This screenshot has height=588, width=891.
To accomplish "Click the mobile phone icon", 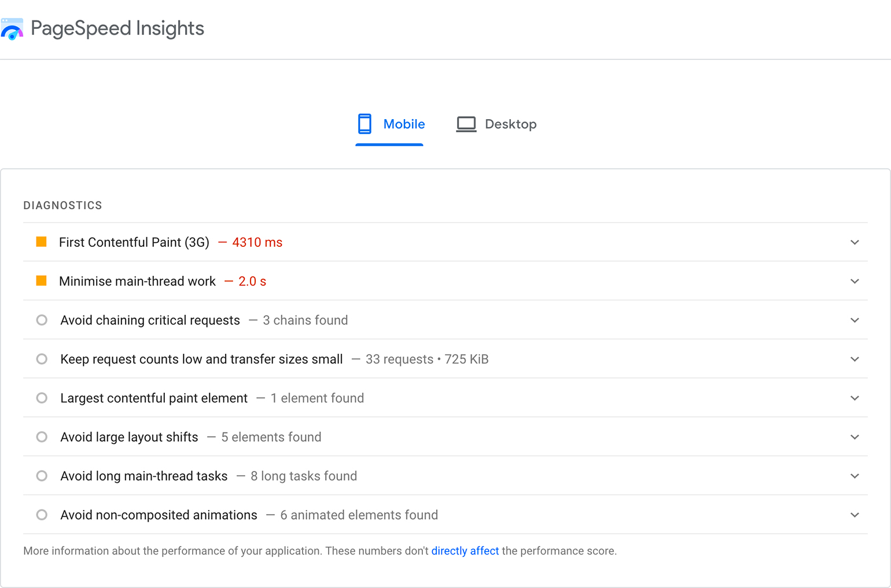I will [365, 124].
